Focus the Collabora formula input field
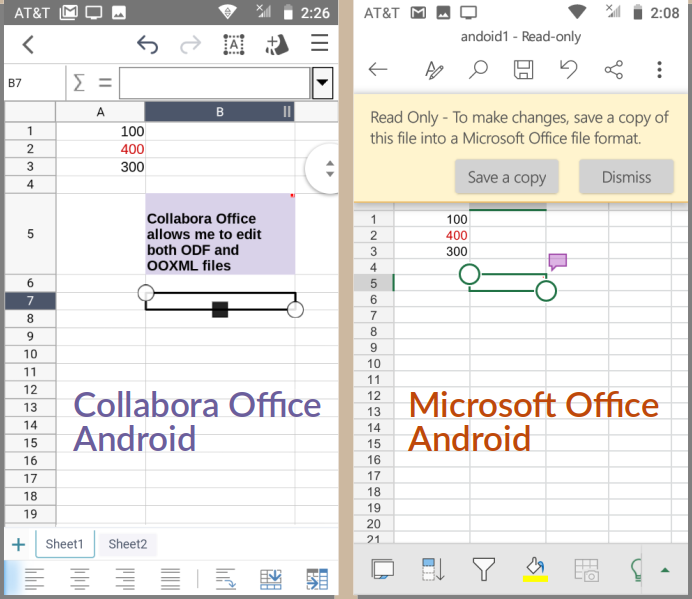Viewport: 692px width, 599px height. click(x=214, y=83)
